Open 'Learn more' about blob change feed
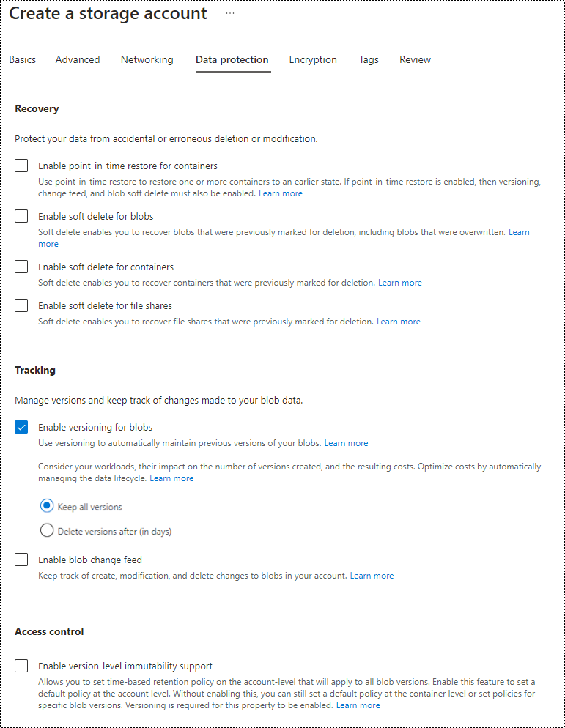This screenshot has width=565, height=728. point(372,575)
